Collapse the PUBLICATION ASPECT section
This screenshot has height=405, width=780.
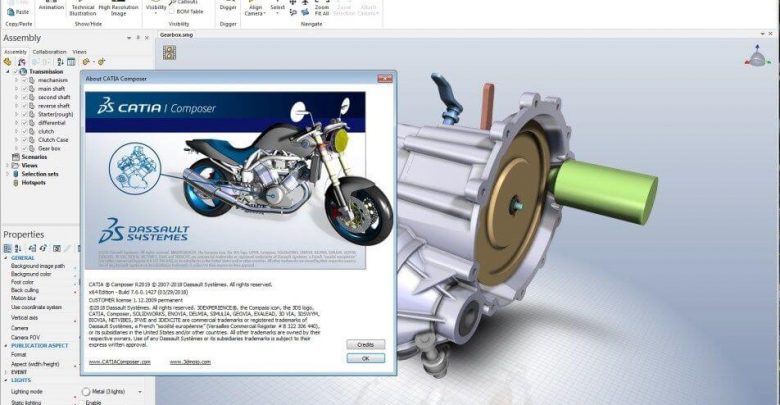point(6,345)
